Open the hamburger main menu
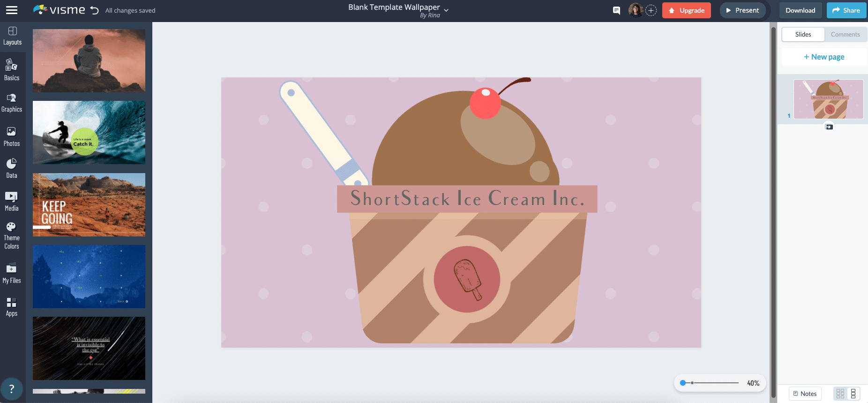Viewport: 868px width, 403px height. pos(12,10)
